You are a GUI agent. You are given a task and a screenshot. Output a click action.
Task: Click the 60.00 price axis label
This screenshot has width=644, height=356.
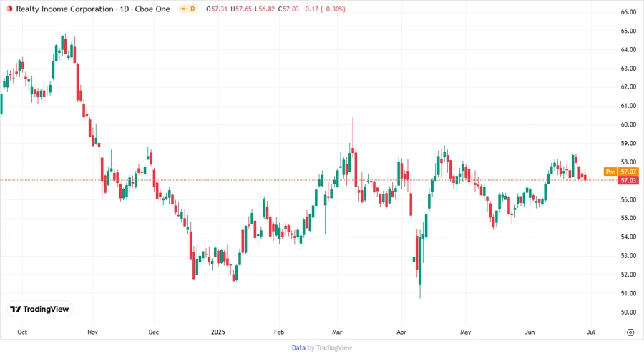point(628,124)
